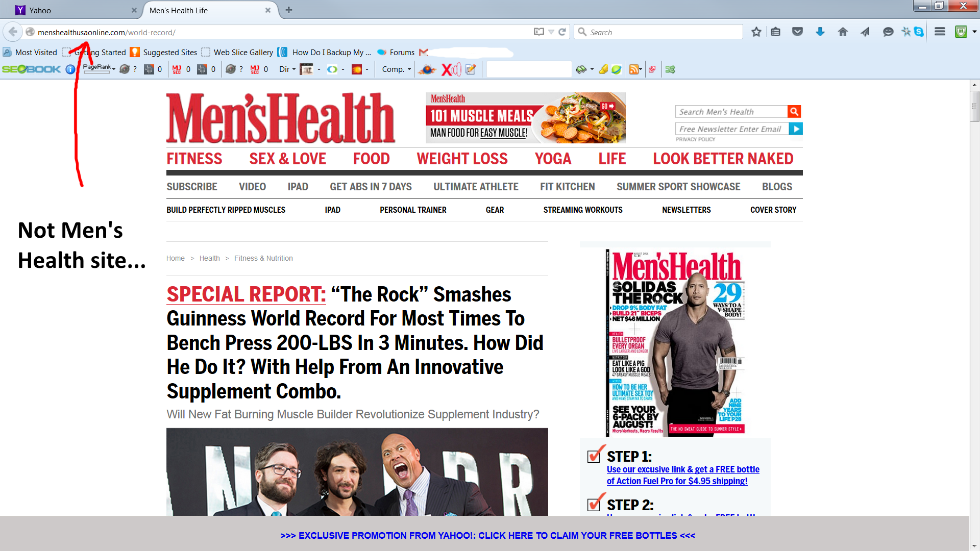Click the PERSONAL TRAINER link
The height and width of the screenshot is (551, 980).
pyautogui.click(x=413, y=210)
